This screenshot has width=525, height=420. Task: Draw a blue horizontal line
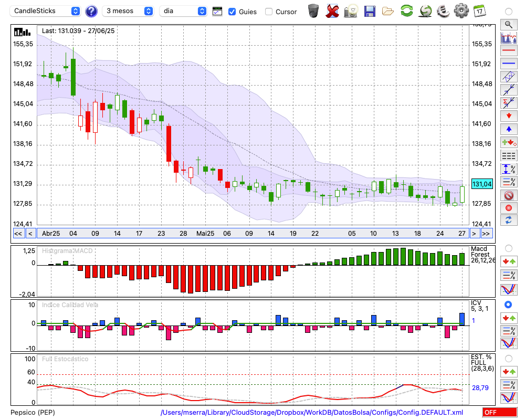tap(509, 64)
